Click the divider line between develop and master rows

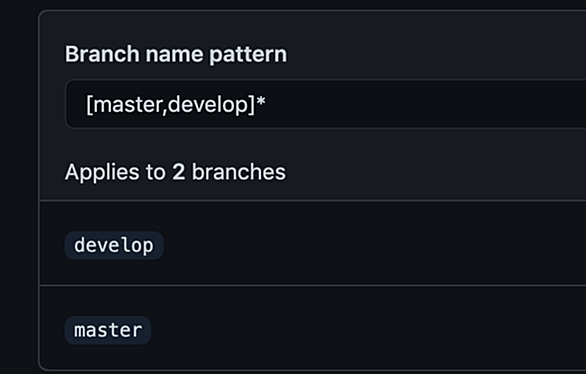tap(313, 286)
